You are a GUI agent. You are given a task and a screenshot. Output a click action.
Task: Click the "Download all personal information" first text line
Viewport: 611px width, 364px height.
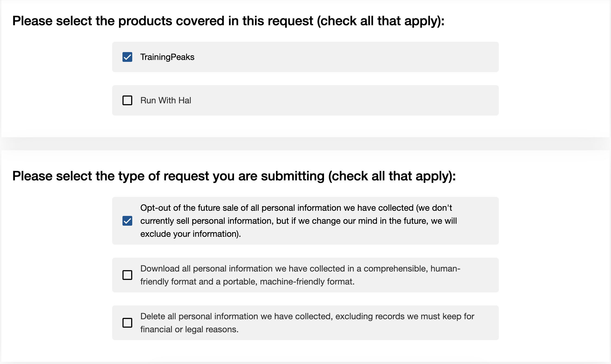[x=300, y=269]
